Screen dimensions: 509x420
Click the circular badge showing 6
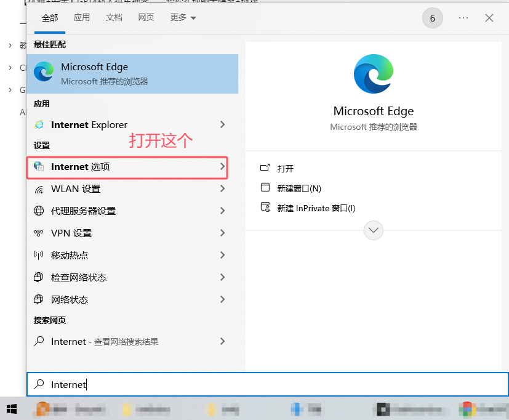[433, 18]
